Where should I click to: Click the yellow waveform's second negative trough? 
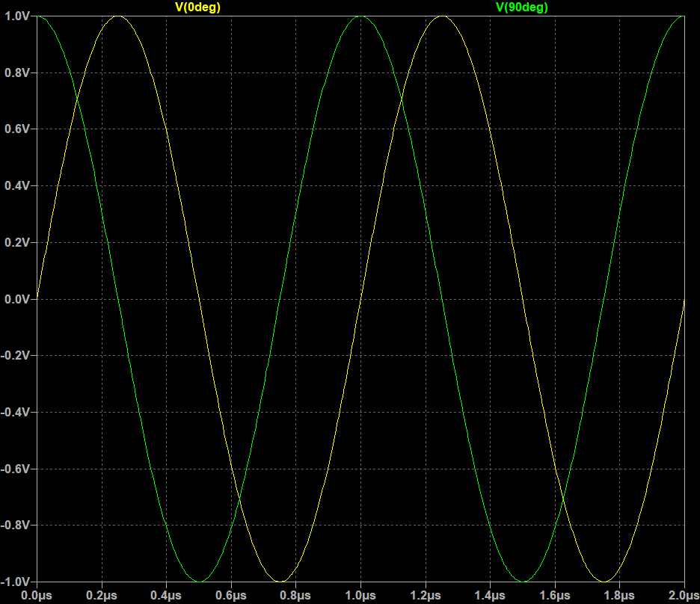(604, 581)
